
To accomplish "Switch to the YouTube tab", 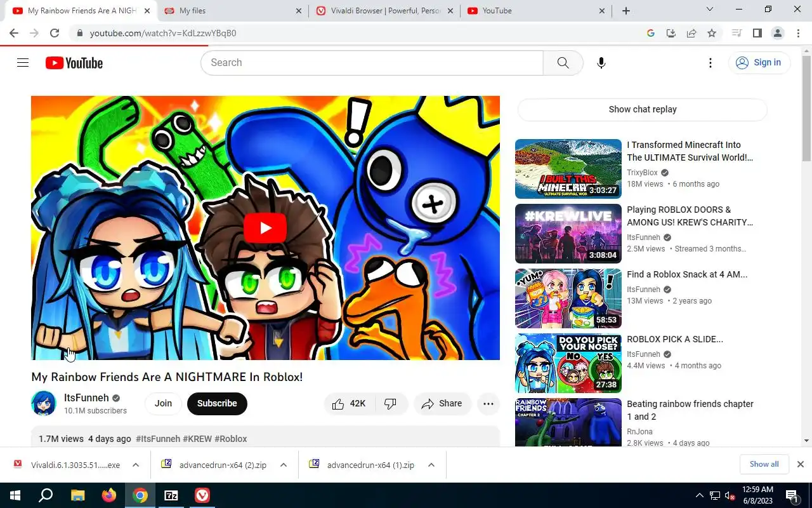I will coord(537,11).
